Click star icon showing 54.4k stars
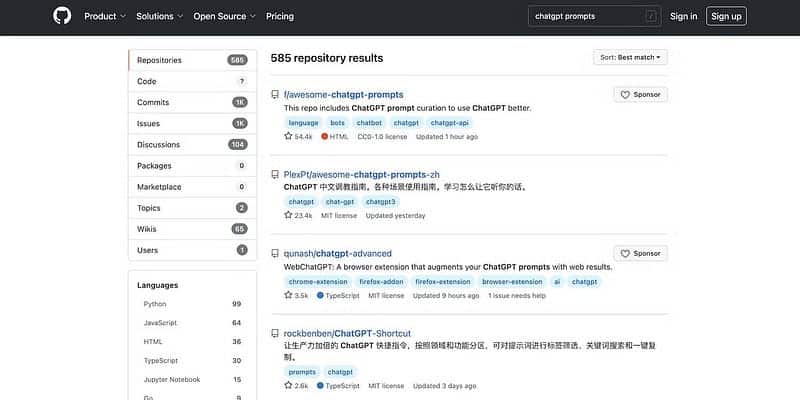Screen dimensions: 800x400 [288, 136]
